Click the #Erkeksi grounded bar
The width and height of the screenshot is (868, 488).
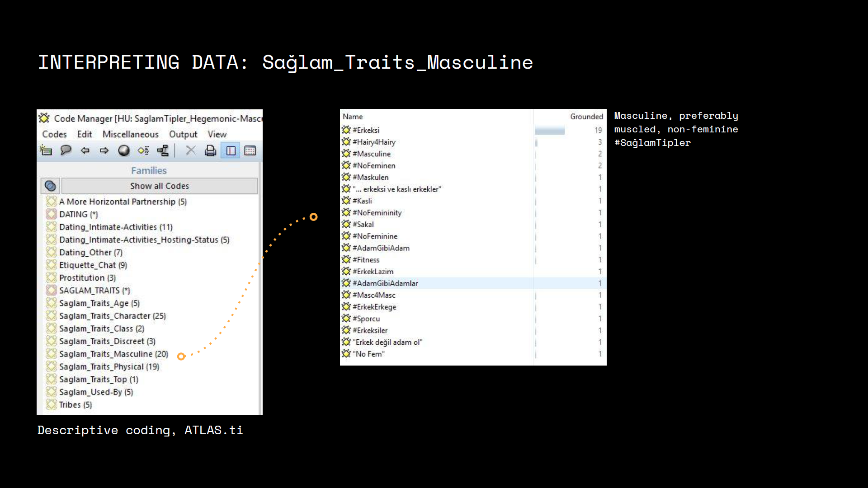coord(550,130)
